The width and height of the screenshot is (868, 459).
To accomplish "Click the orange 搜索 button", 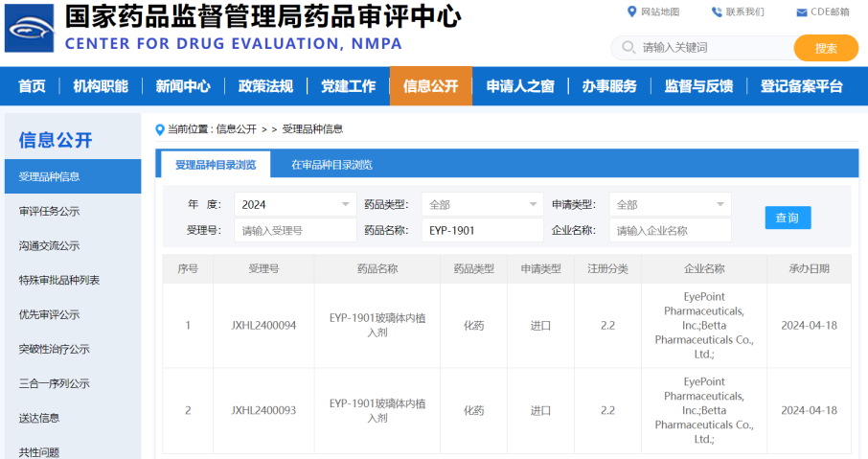I will [x=825, y=48].
